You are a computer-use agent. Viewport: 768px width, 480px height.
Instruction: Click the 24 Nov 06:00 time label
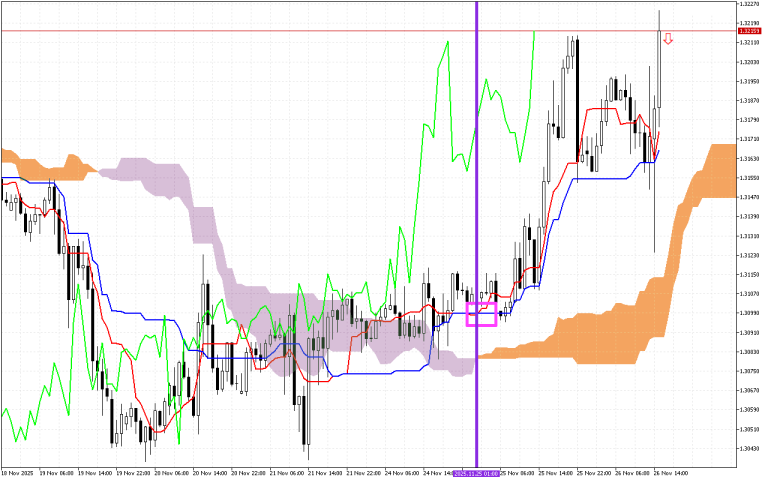pos(402,474)
